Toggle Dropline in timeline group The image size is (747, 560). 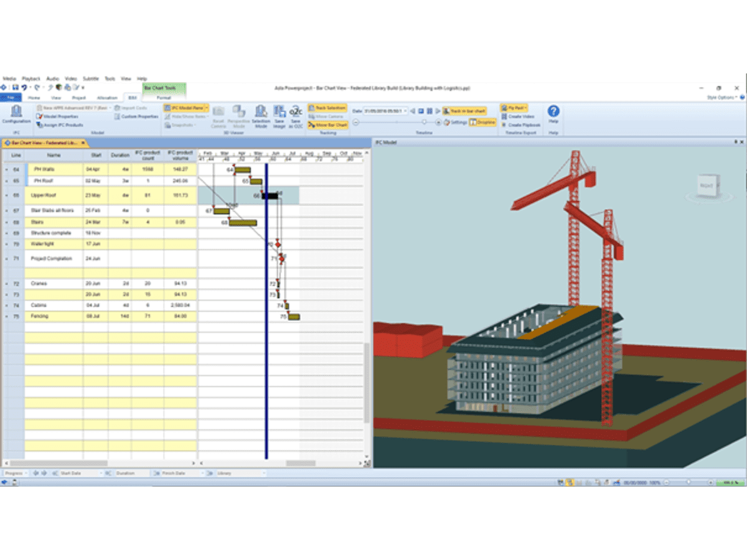[482, 123]
